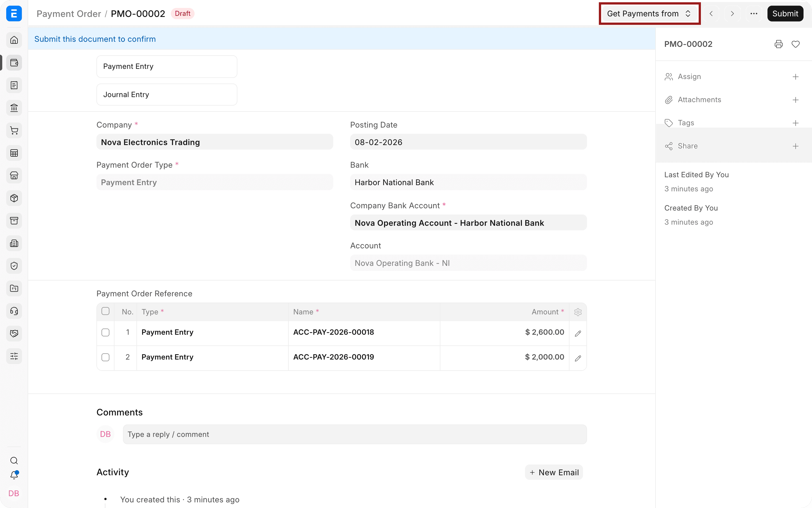Open the Stock box icon in sidebar
This screenshot has height=508, width=812.
tap(14, 198)
